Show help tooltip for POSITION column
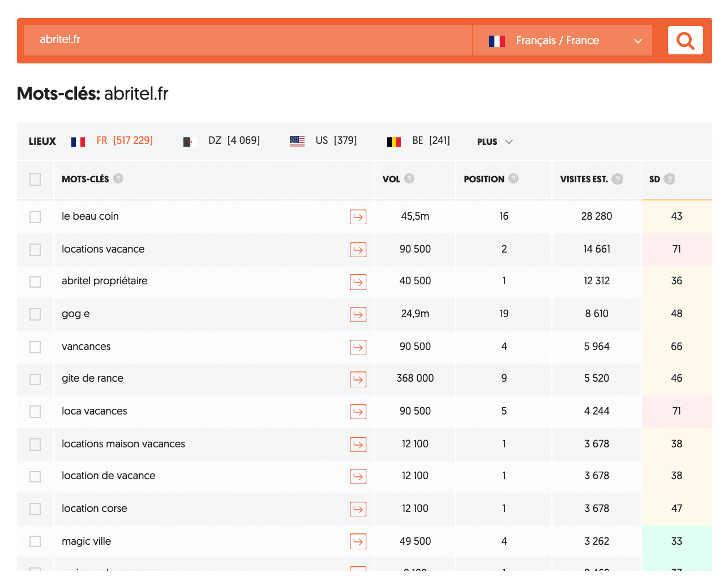 [513, 178]
